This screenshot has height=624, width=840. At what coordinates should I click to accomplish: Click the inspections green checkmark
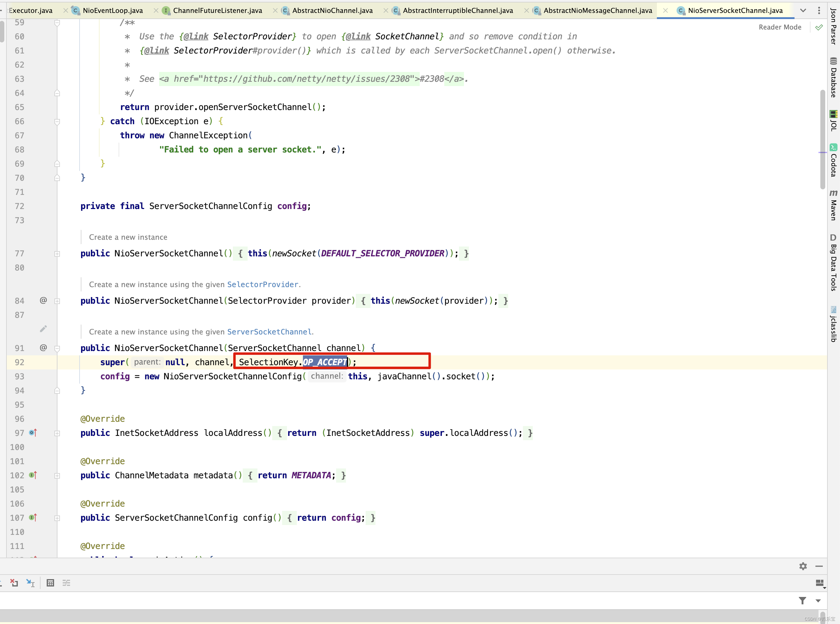(x=819, y=27)
